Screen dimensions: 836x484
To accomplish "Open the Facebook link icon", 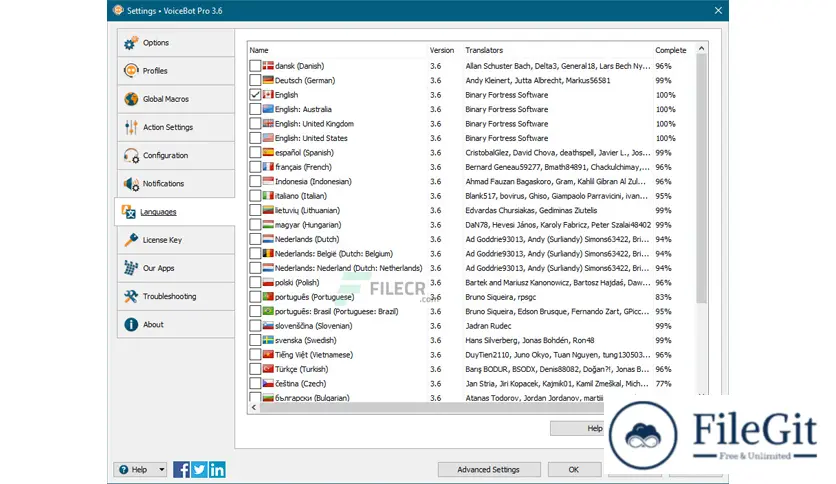I will tap(181, 470).
